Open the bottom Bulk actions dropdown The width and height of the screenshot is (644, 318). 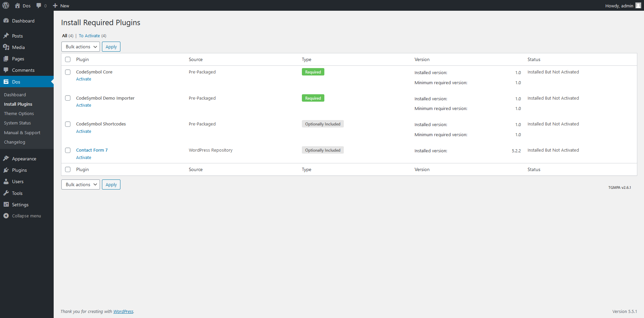click(x=80, y=184)
